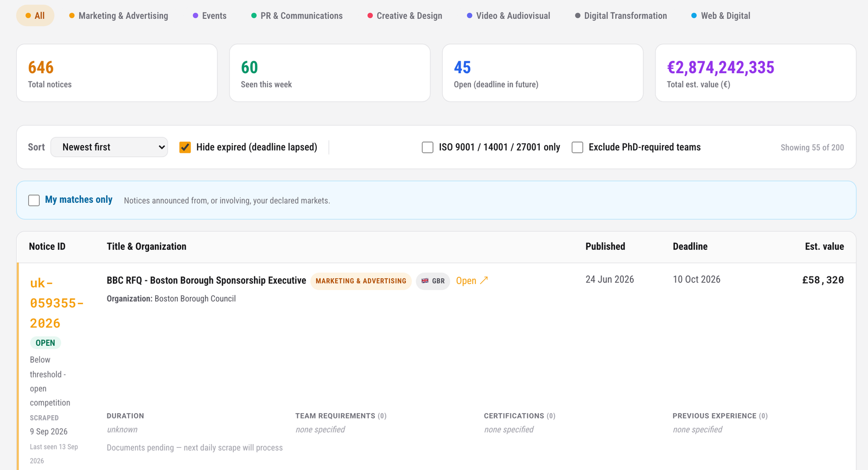Click the Total est. value card
The height and width of the screenshot is (470, 868).
pos(756,73)
